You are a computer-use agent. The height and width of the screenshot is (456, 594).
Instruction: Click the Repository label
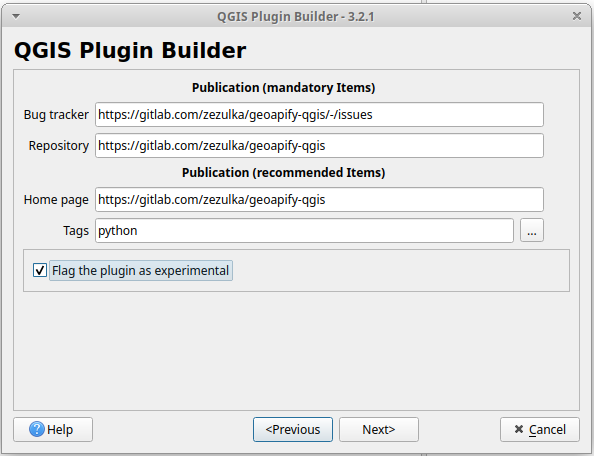coord(59,145)
